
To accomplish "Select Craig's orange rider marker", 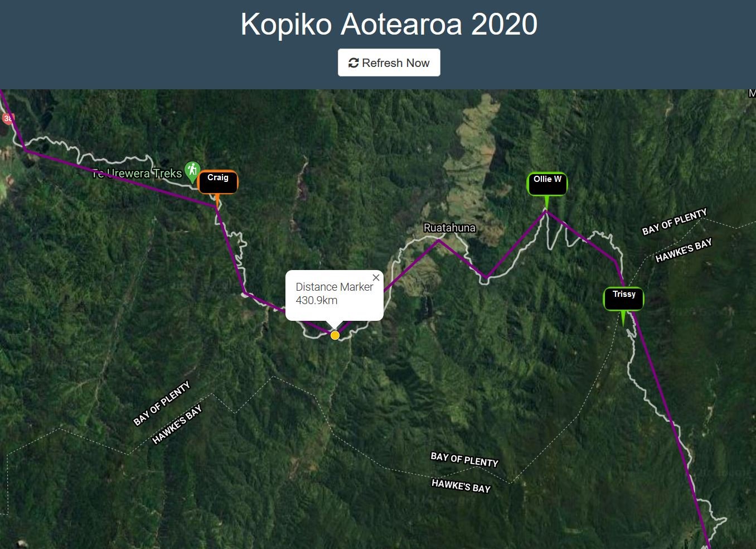I will (218, 182).
